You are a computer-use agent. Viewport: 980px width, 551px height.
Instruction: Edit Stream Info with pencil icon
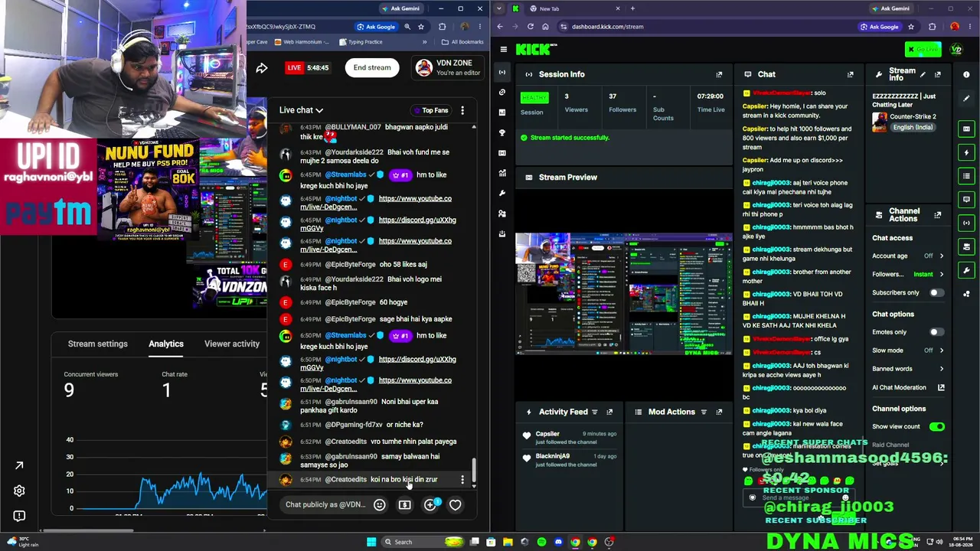923,74
